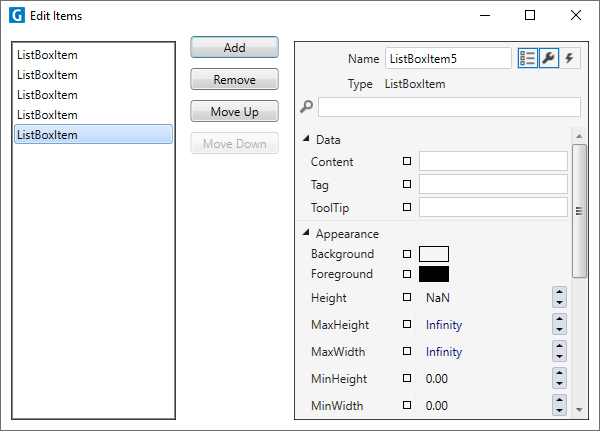Screen dimensions: 601x431
Task: Toggle the Content property marker square
Action: pos(407,161)
